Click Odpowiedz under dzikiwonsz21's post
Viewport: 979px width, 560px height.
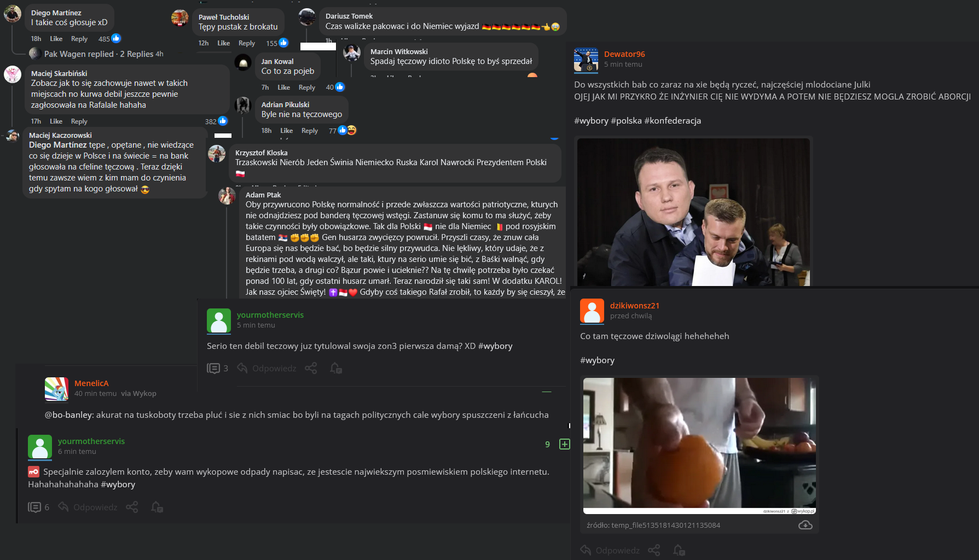pyautogui.click(x=610, y=550)
